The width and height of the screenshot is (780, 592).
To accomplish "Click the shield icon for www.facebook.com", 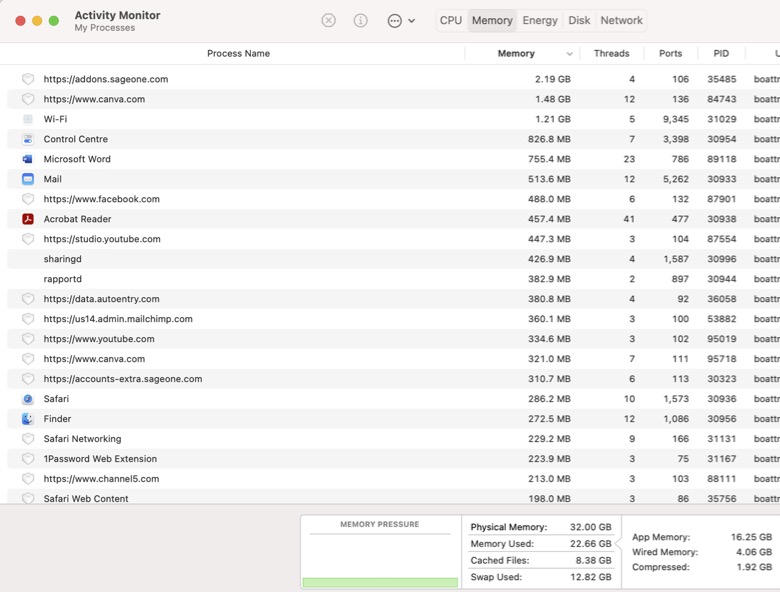I will [28, 199].
